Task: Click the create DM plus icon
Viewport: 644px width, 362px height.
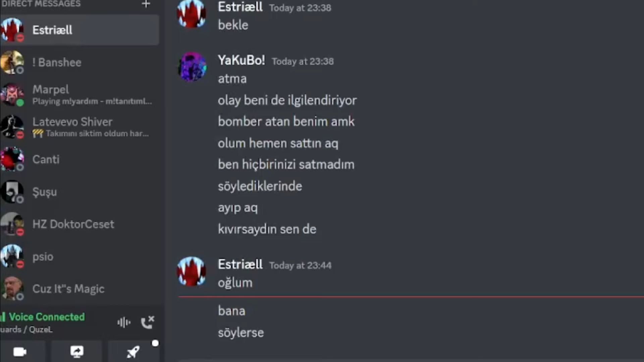Action: pyautogui.click(x=146, y=4)
